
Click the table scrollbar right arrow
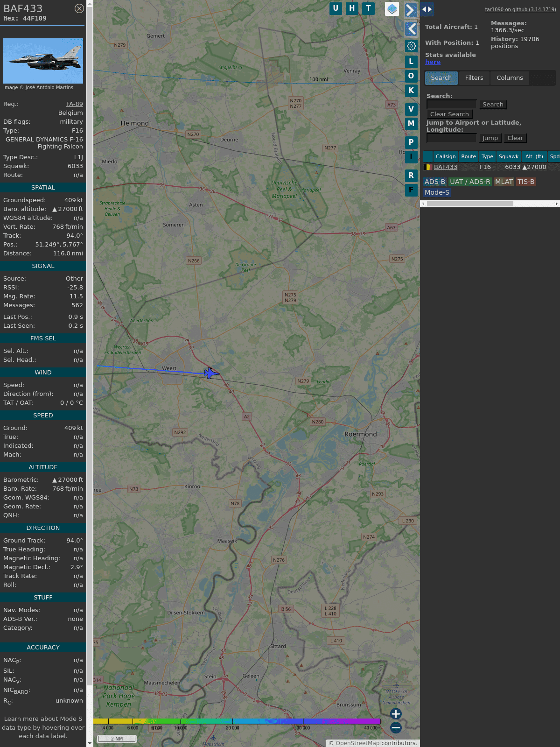point(557,204)
